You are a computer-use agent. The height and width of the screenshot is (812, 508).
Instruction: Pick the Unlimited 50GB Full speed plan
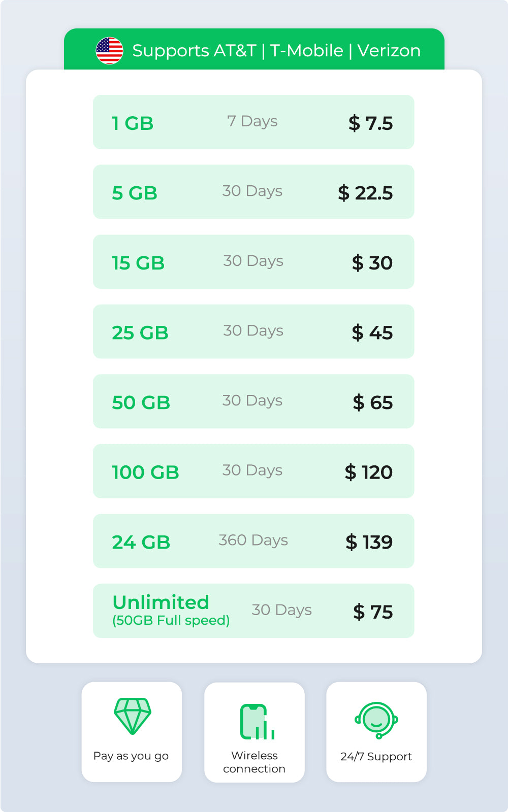pyautogui.click(x=253, y=611)
